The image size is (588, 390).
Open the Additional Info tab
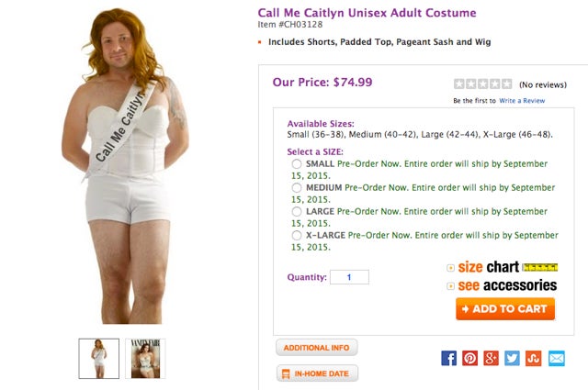(316, 348)
